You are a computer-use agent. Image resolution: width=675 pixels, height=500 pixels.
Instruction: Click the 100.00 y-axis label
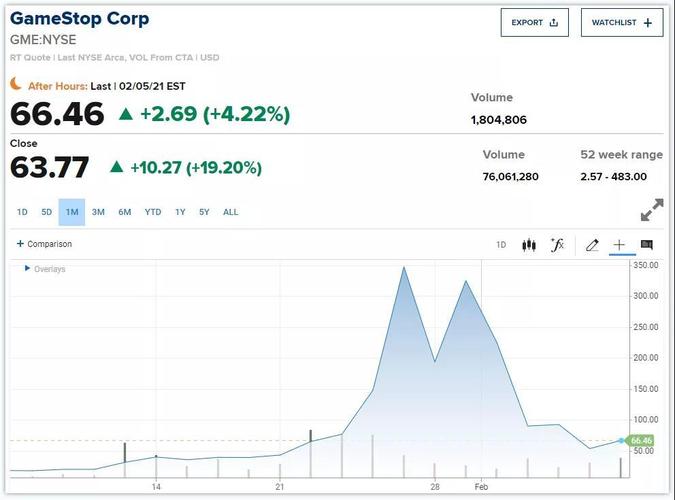click(645, 419)
